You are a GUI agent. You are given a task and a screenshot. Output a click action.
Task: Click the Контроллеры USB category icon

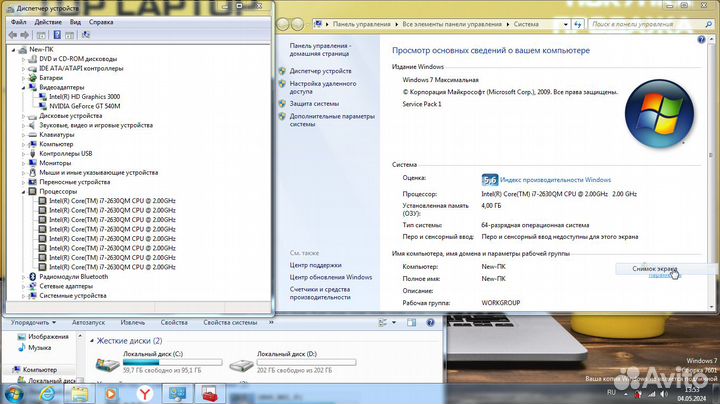click(x=33, y=154)
